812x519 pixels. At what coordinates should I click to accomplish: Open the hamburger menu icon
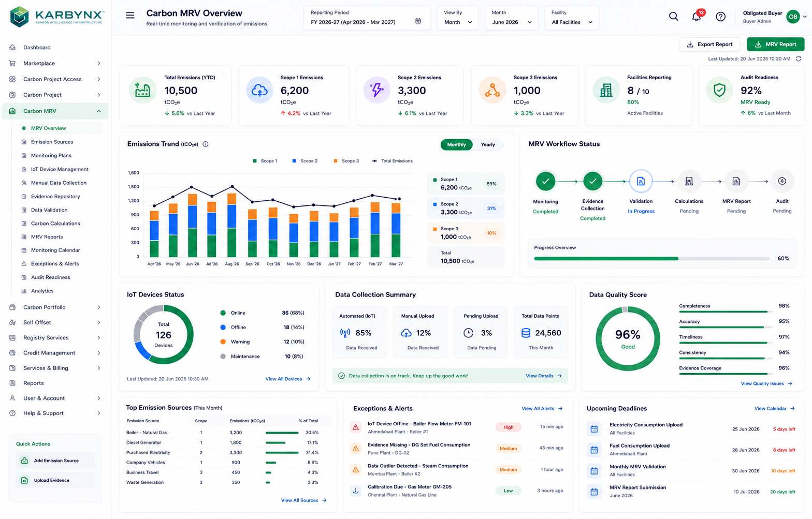(x=130, y=16)
